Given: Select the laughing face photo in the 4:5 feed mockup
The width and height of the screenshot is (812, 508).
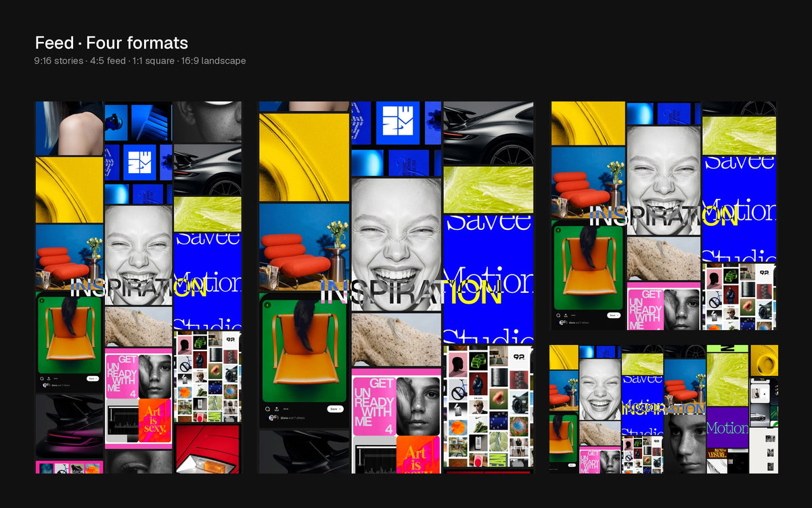Looking at the screenshot, I should pos(397,245).
